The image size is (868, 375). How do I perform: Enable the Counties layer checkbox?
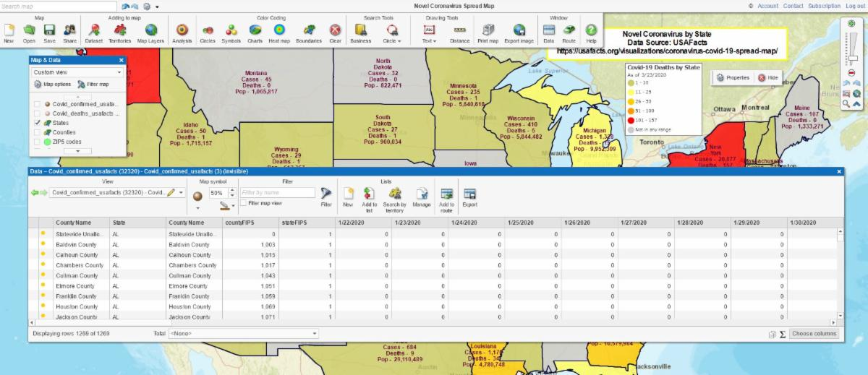click(37, 132)
